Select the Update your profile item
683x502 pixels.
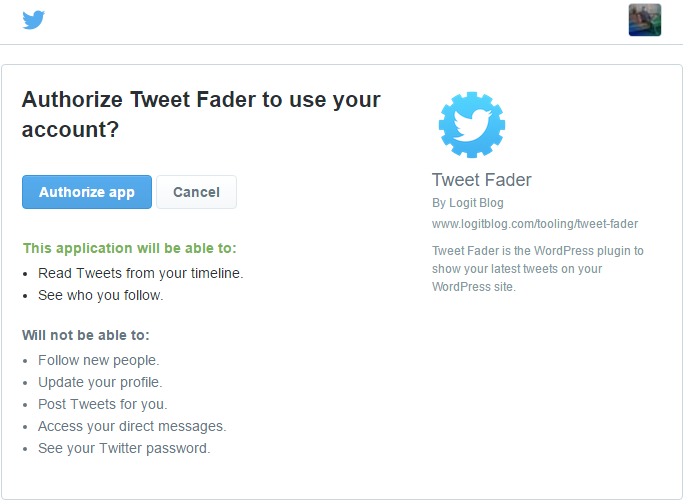100,382
